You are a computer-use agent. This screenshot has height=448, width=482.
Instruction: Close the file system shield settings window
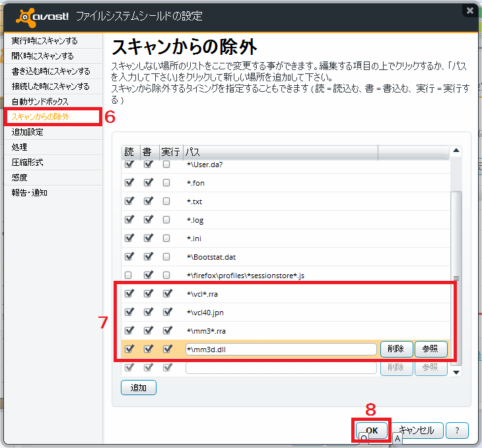click(x=470, y=11)
